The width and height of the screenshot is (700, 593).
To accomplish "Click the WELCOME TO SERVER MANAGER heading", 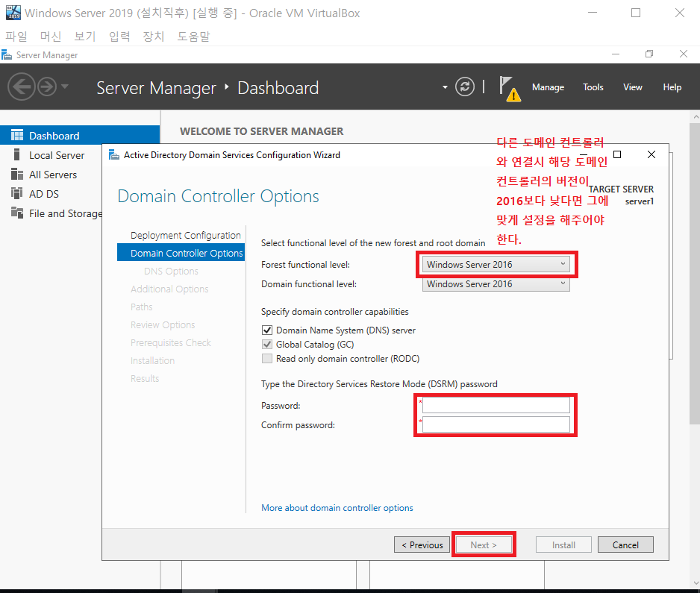I will coord(262,131).
